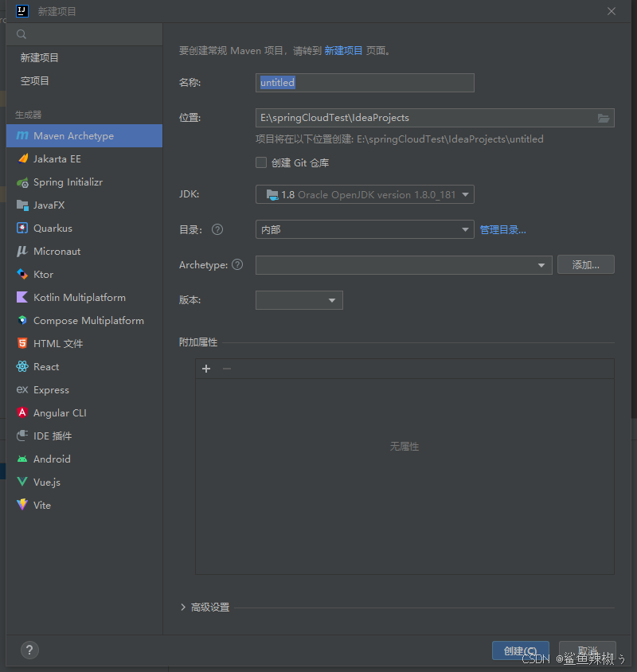Open dialog help question mark button
637x672 pixels.
[29, 651]
